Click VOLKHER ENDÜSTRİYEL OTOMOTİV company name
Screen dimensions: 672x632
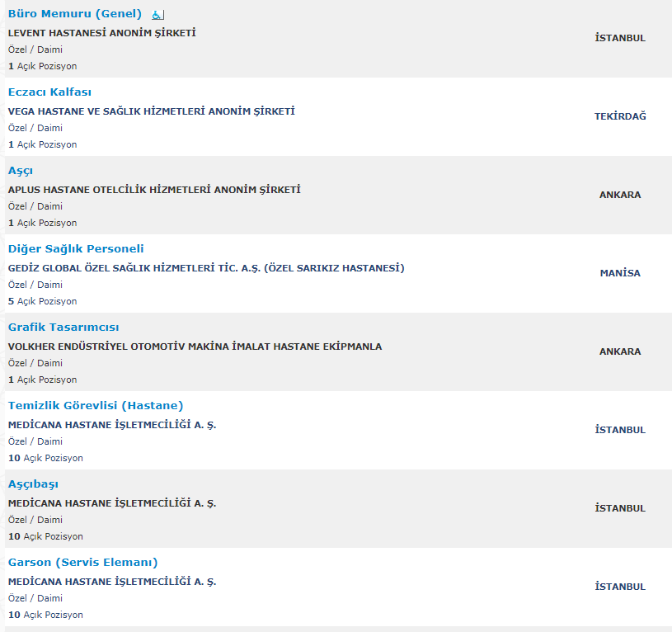click(195, 347)
